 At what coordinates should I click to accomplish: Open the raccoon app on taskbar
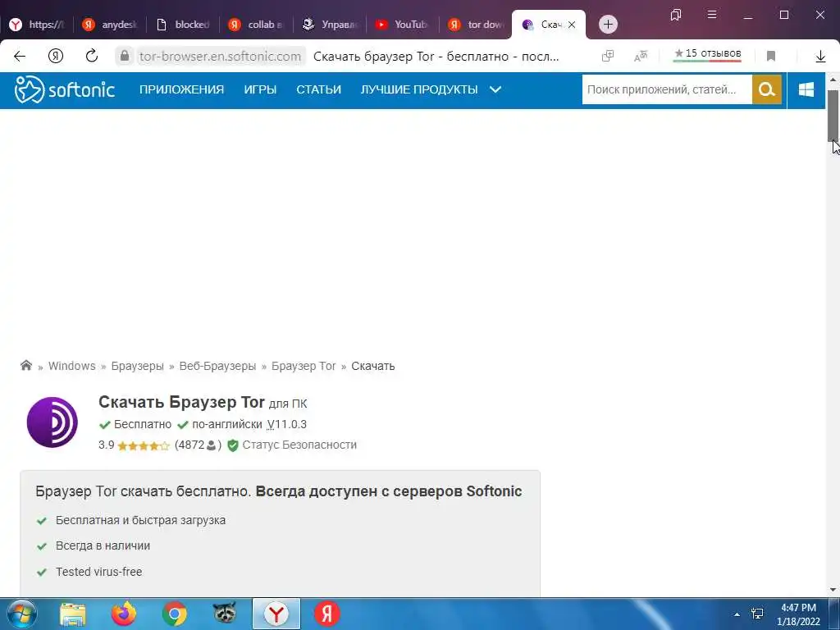point(225,613)
